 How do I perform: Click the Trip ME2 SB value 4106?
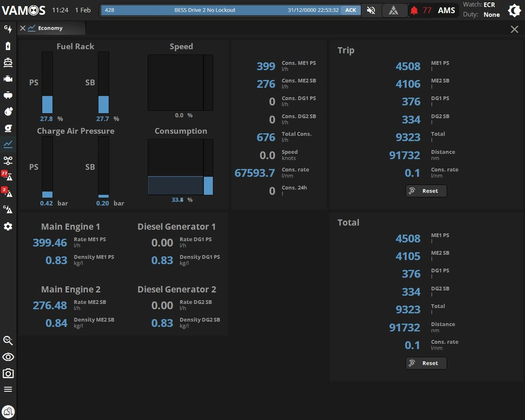pyautogui.click(x=408, y=84)
